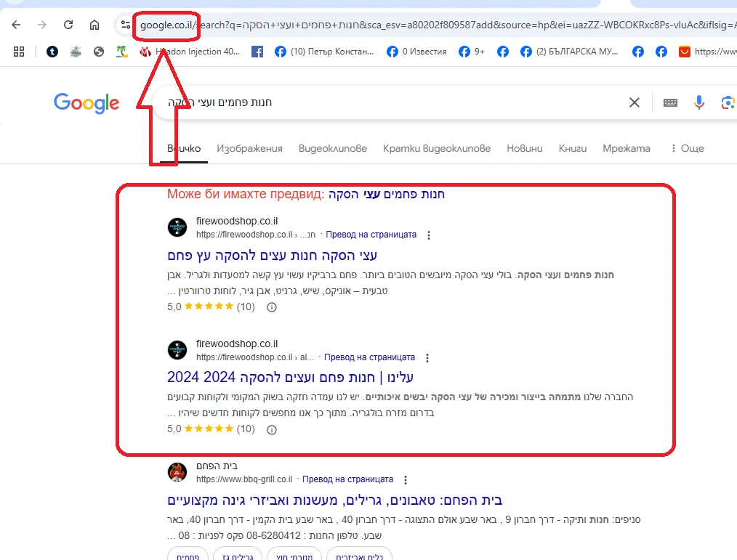Open the 2024 עלינו חנות פחם result
Viewport: 737px width, 560px height.
click(291, 377)
